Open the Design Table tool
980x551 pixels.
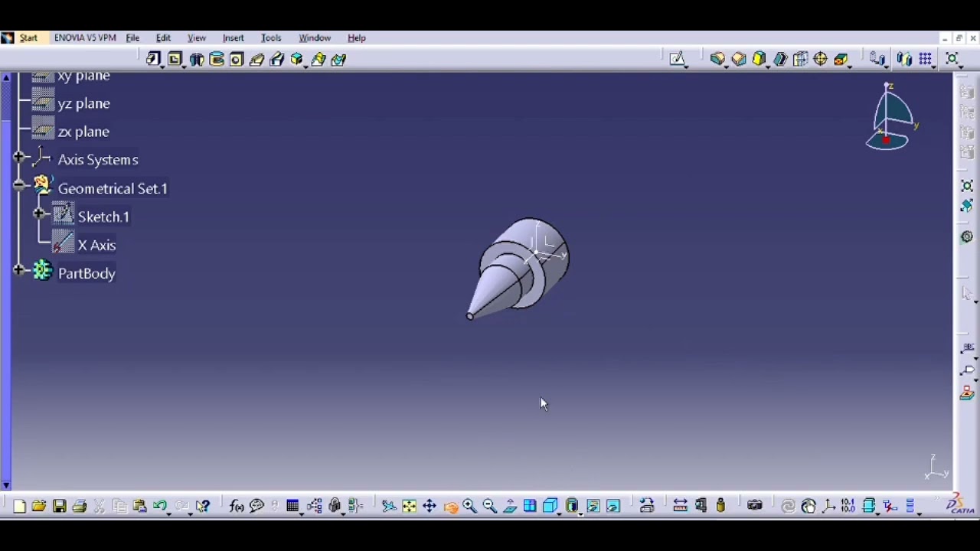click(x=292, y=506)
